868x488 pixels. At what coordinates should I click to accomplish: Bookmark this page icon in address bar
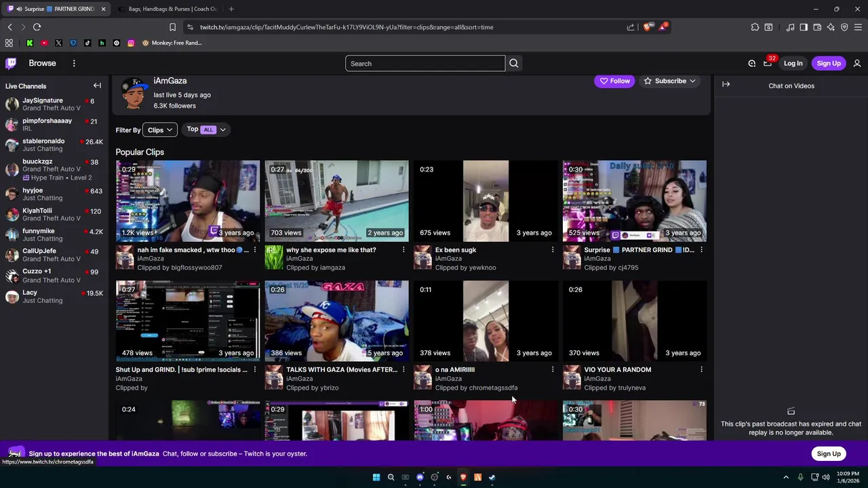[172, 27]
